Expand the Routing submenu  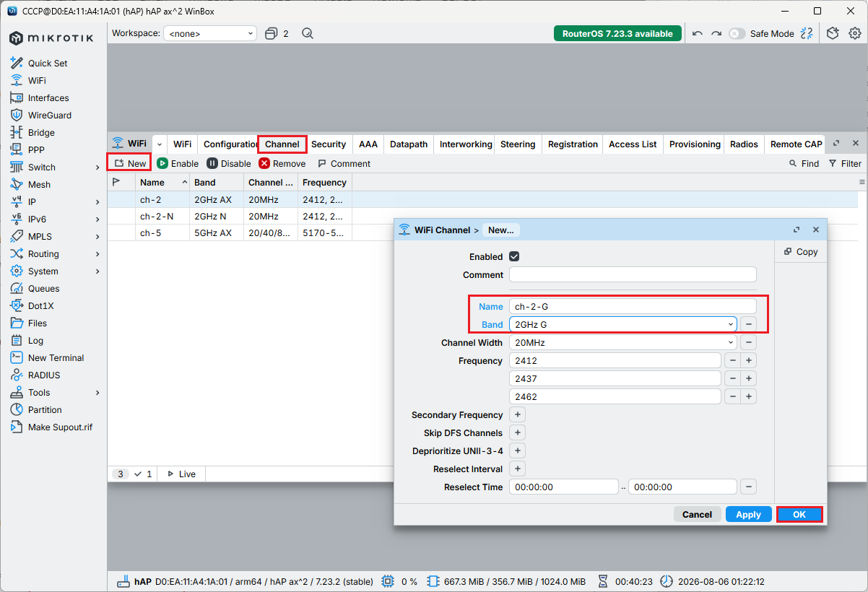coord(97,254)
